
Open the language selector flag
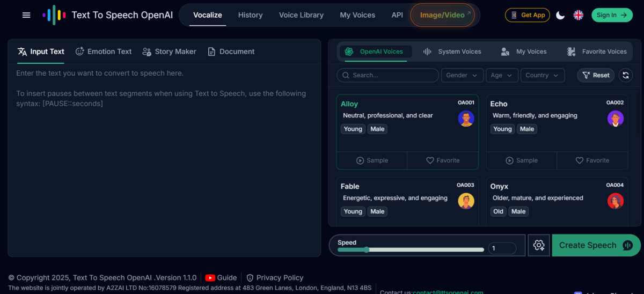click(x=579, y=15)
